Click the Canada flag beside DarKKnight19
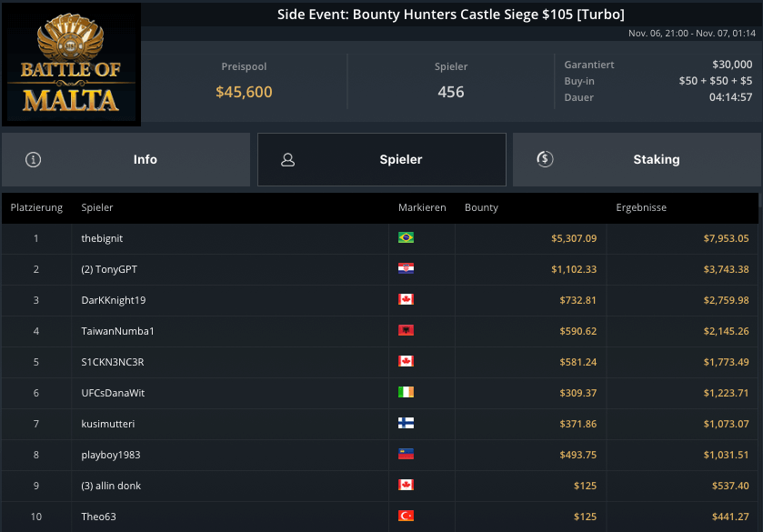 point(406,300)
